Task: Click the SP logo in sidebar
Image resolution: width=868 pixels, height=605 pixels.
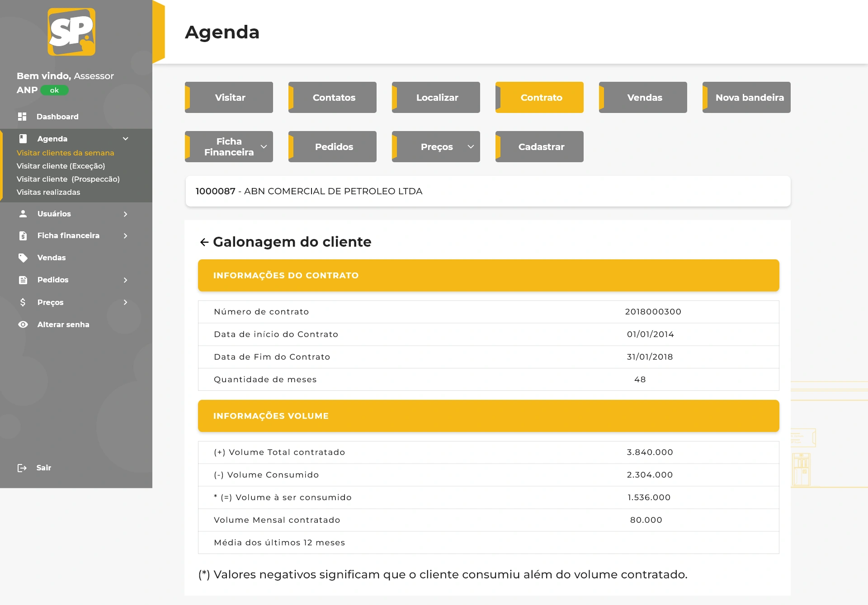Action: 71,32
